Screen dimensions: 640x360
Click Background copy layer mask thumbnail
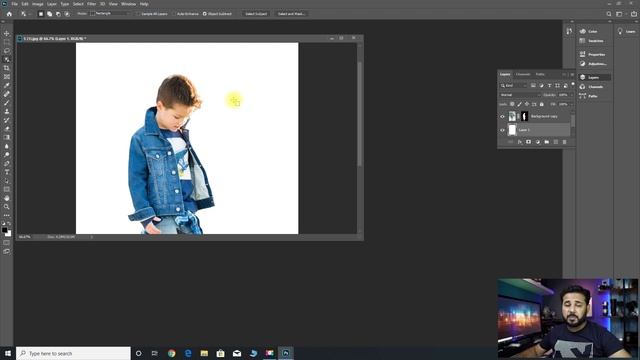pyautogui.click(x=524, y=117)
